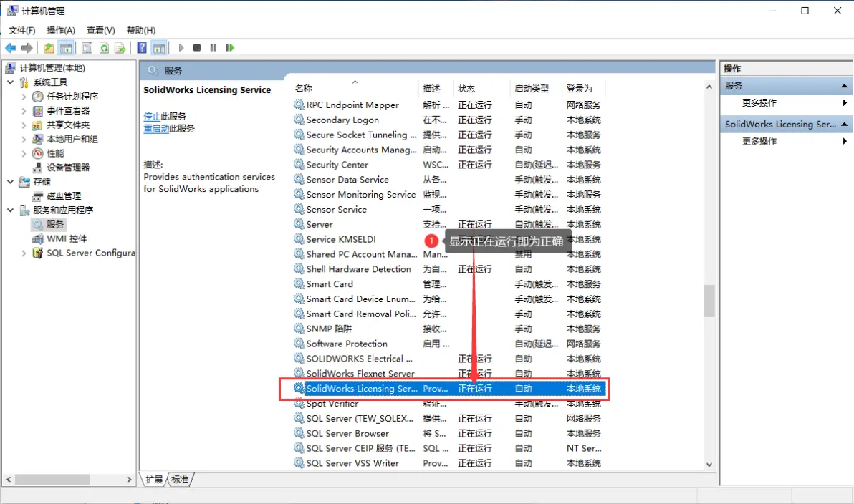The width and height of the screenshot is (854, 504).
Task: Select the Software Protection service
Action: [347, 344]
